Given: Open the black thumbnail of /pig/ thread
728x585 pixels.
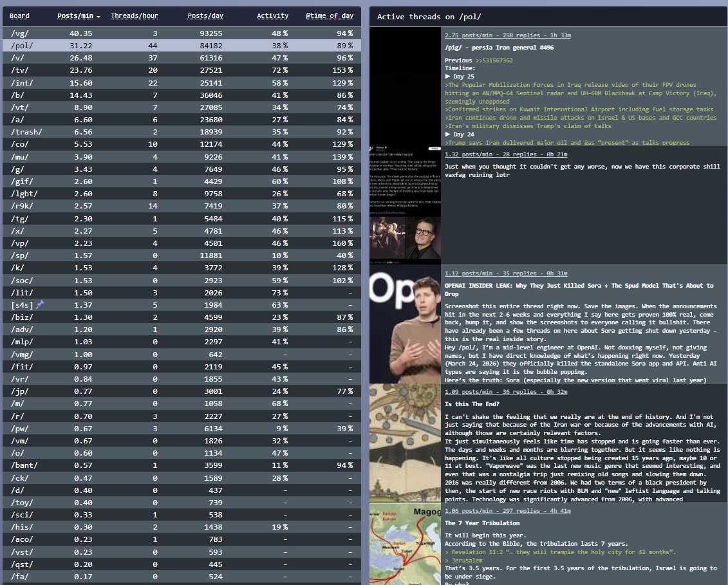Looking at the screenshot, I should click(405, 86).
